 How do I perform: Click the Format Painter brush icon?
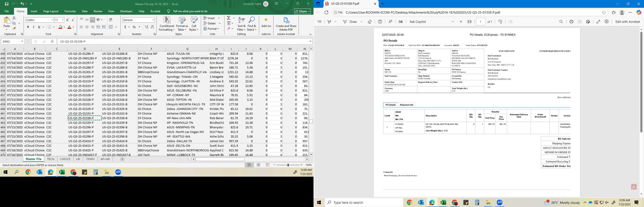coord(14,29)
